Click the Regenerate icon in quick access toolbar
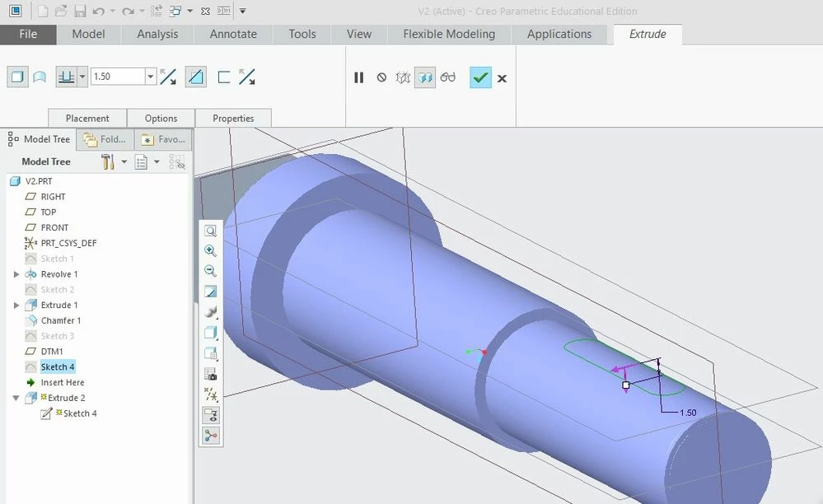This screenshot has height=504, width=823. (x=157, y=11)
